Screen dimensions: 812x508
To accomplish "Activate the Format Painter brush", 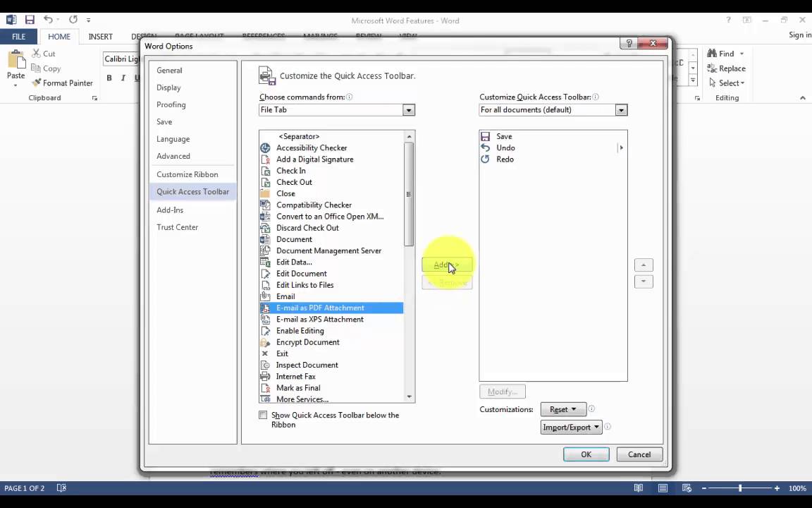I will pos(62,83).
